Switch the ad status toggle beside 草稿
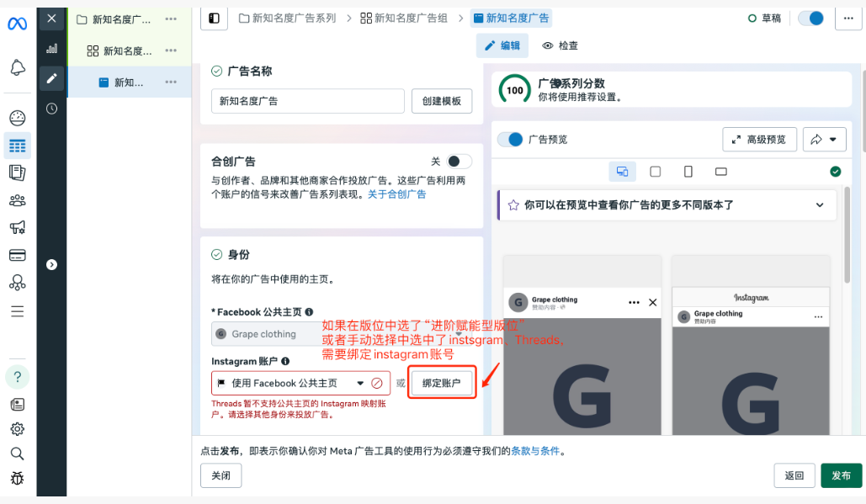 click(x=810, y=19)
